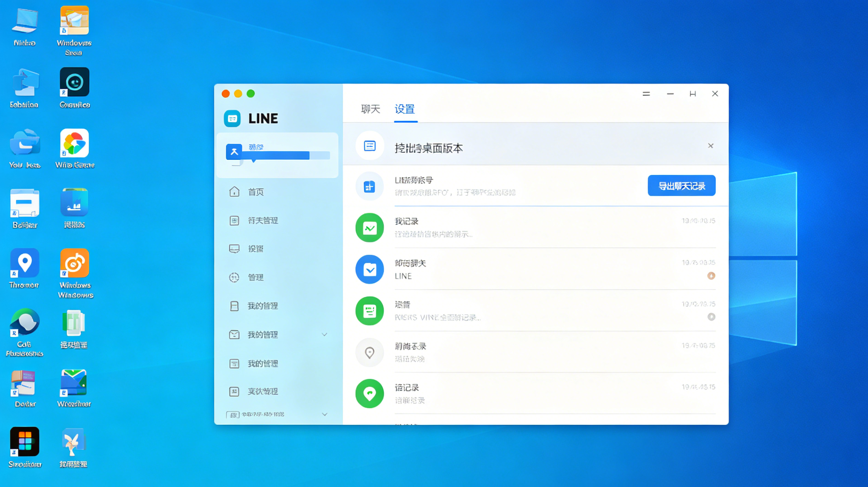Screen dimensions: 868x487
Task: Open 我记录 chat via green chart avatar
Action: [369, 228]
